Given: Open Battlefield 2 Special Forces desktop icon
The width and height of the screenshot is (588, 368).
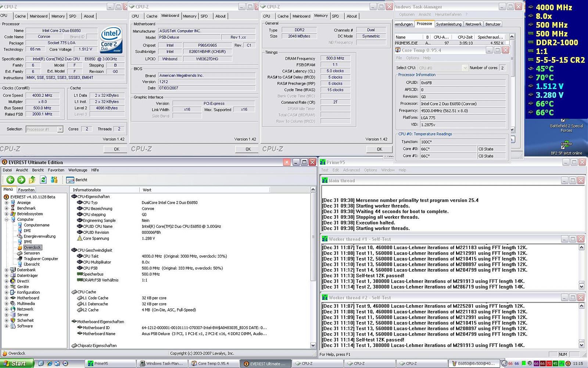Looking at the screenshot, I should point(566,126).
